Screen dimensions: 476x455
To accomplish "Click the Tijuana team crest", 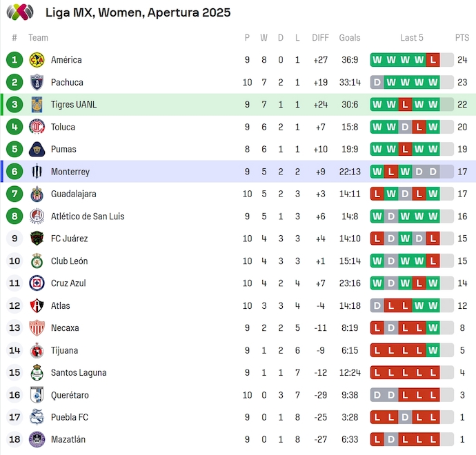I will 37,350.
